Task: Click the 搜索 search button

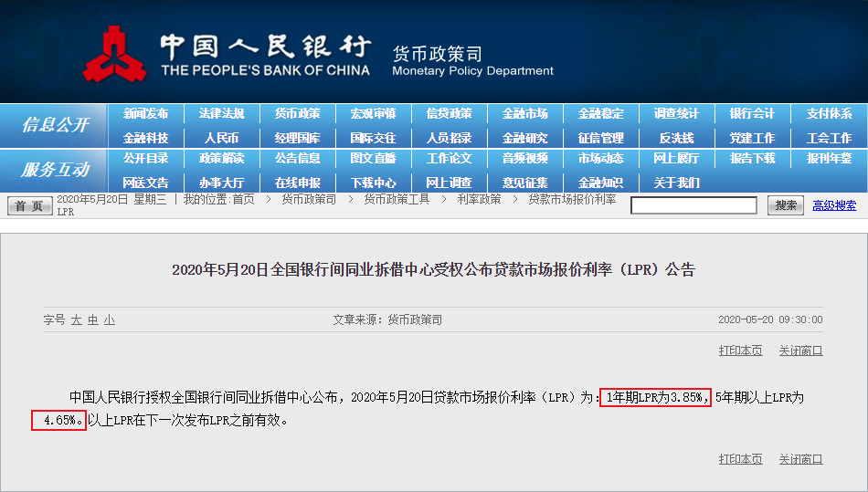Action: click(786, 205)
